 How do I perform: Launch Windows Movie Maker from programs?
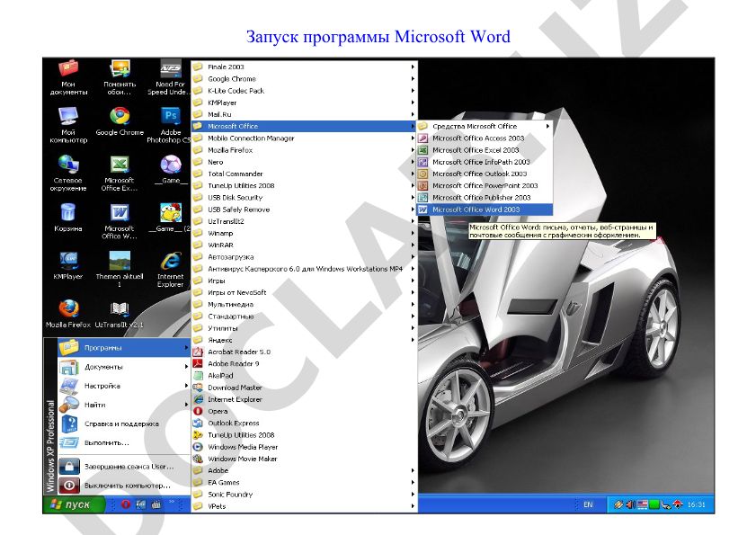(x=304, y=459)
